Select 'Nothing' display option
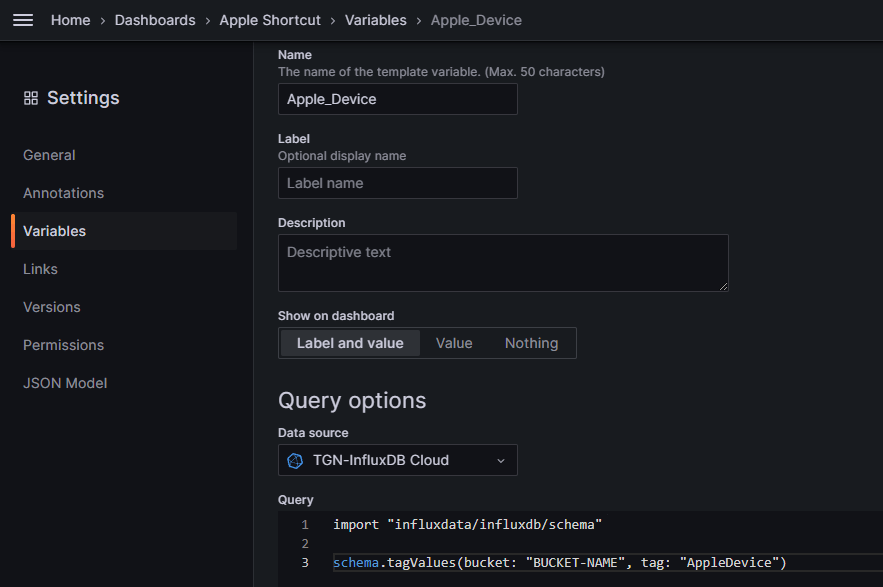 531,343
